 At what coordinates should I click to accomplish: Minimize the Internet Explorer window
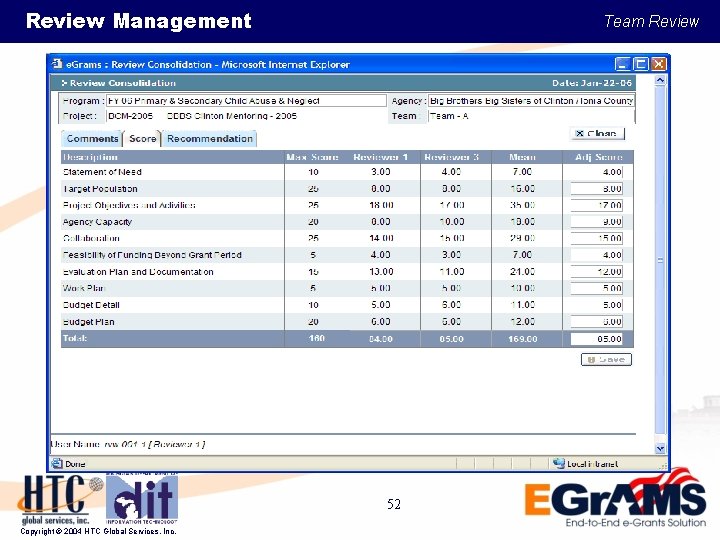tap(622, 64)
